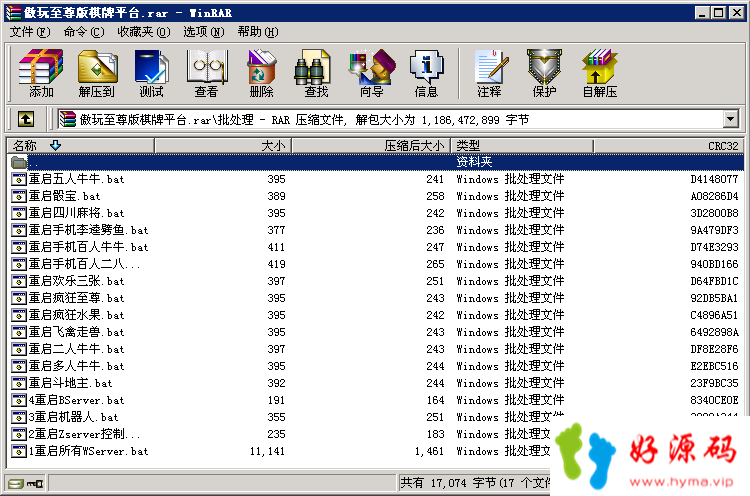This screenshot has width=750, height=496.
Task: Click the WinRAR title bar app icon
Action: click(13, 13)
